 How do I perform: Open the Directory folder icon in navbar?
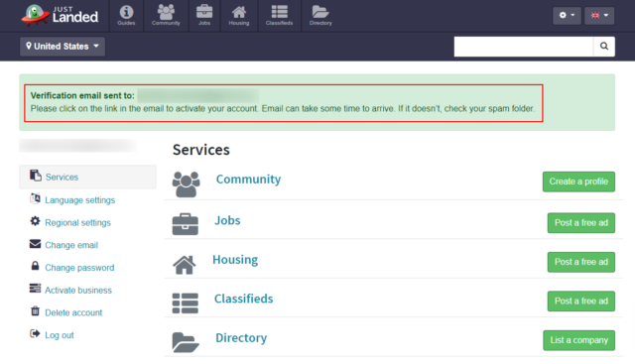coord(320,16)
